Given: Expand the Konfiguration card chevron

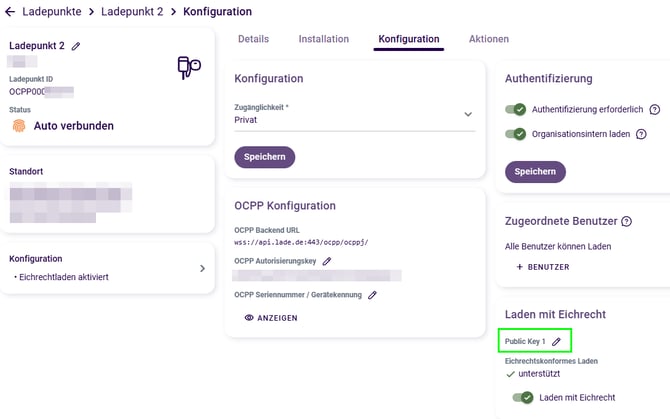Looking at the screenshot, I should click(202, 268).
